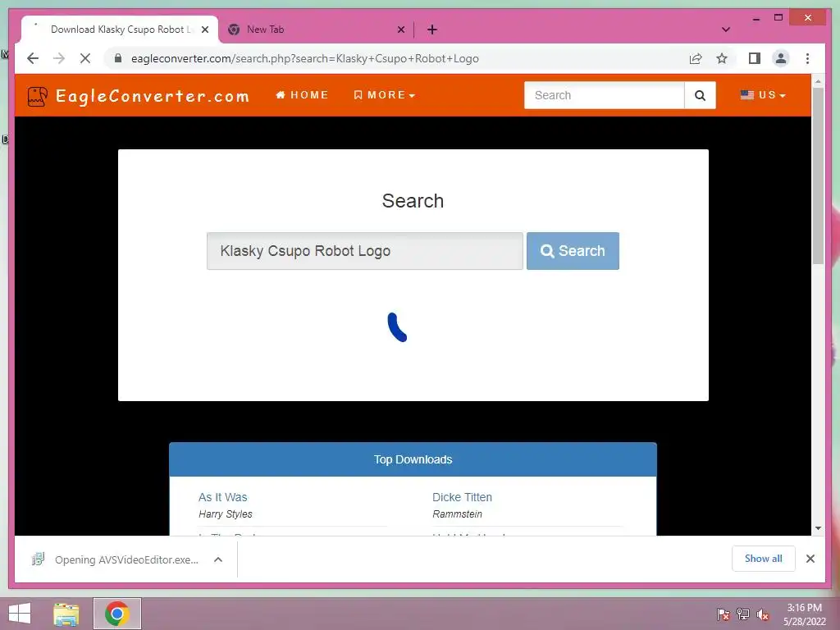Go back with browser back arrow
This screenshot has height=630, width=840.
click(x=33, y=58)
